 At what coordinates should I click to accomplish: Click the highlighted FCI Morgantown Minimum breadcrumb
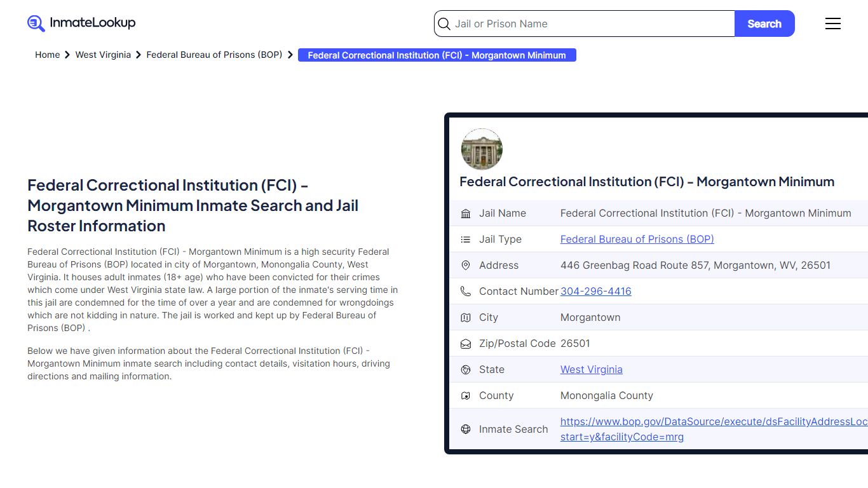click(437, 55)
